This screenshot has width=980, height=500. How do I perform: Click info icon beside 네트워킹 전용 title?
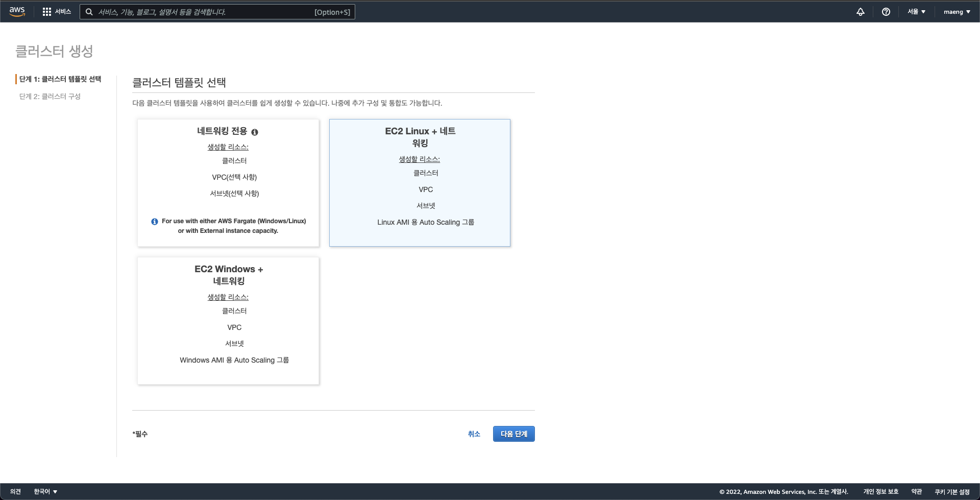255,132
